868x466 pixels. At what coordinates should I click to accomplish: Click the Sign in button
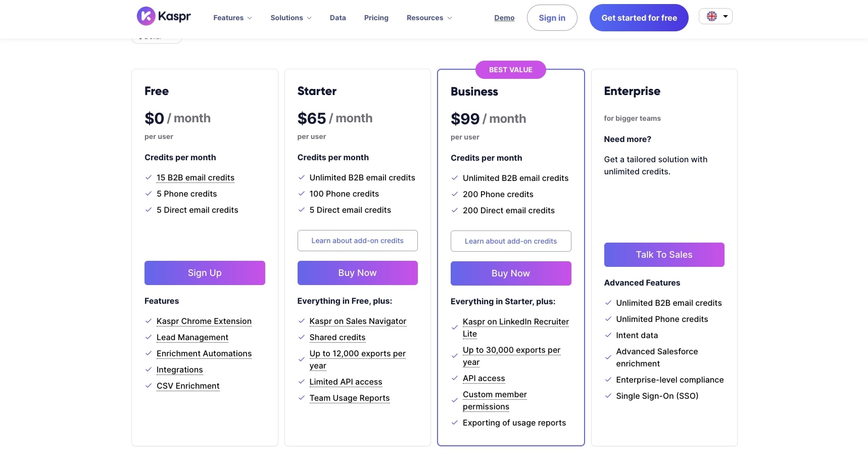(552, 18)
